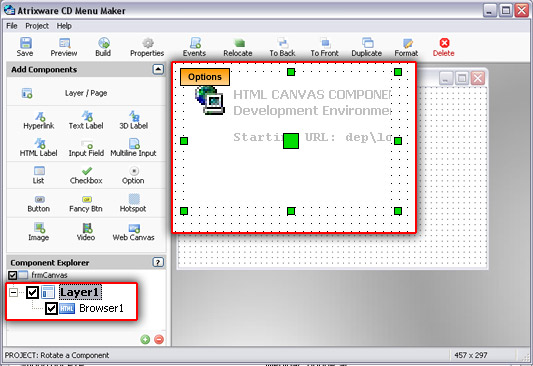Bring component To Front
The height and width of the screenshot is (366, 533).
[x=325, y=47]
